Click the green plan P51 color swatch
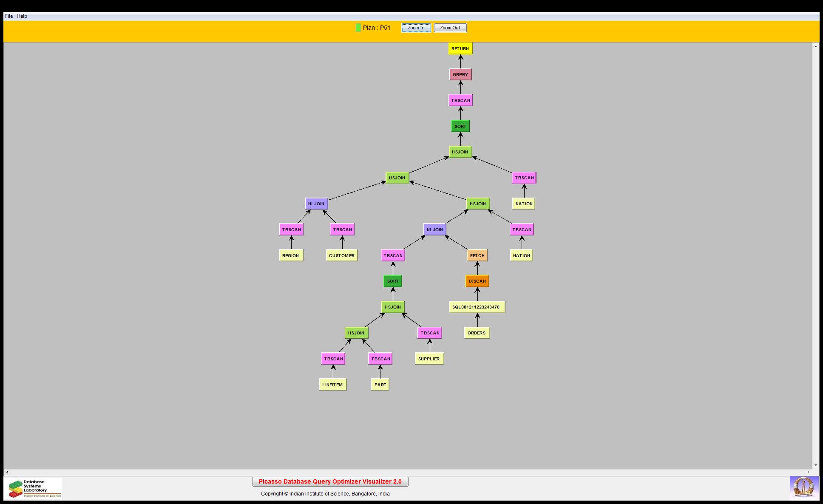Screen dimensions: 823x504 point(358,28)
